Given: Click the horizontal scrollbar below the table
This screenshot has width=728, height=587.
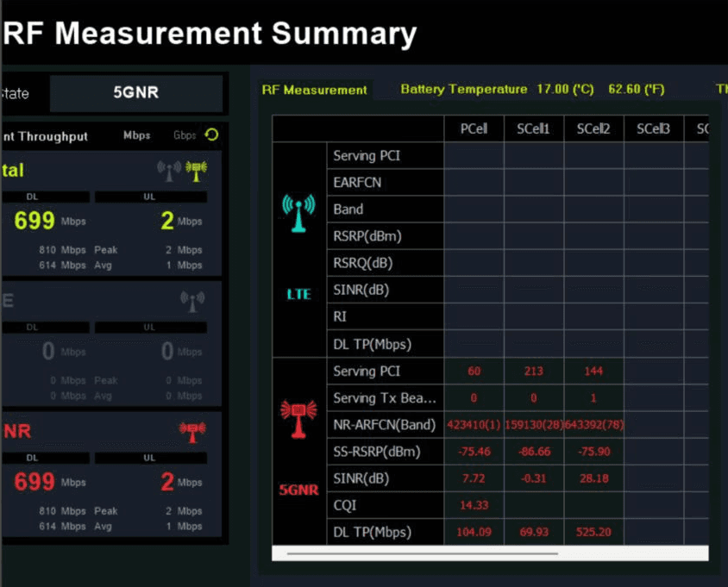Looking at the screenshot, I should [422, 553].
